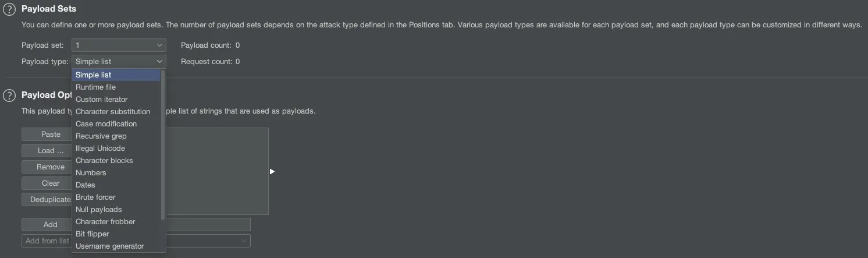Select Character substitution payload type
The height and width of the screenshot is (258, 868).
point(112,111)
